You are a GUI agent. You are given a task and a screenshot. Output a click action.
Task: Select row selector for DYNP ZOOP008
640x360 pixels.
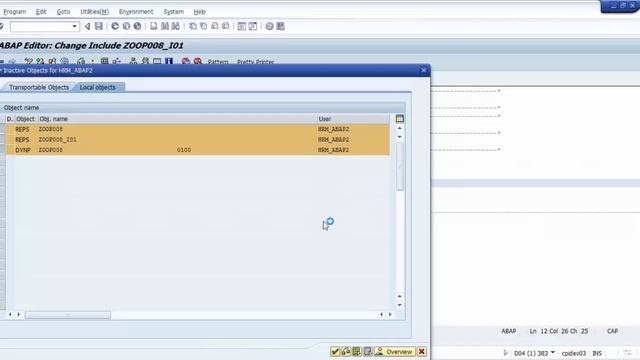coord(2,150)
